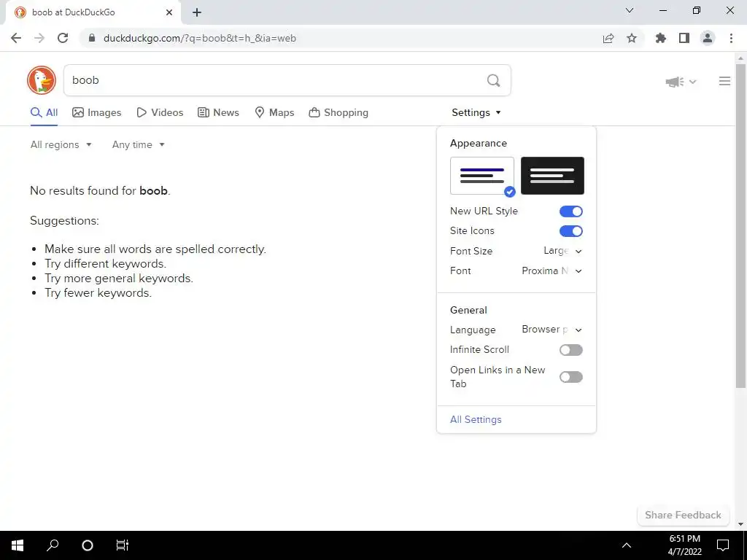Select the All results tab
The width and height of the screenshot is (747, 560).
coord(44,112)
